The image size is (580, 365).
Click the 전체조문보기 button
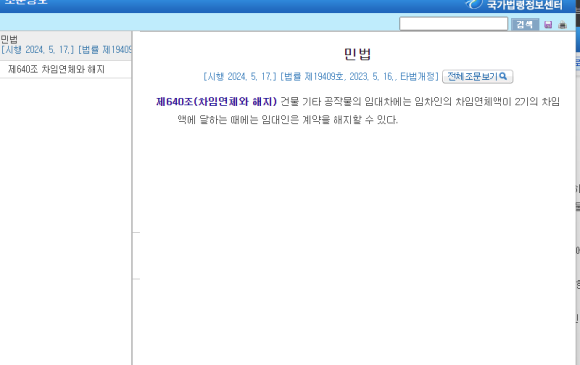click(477, 77)
